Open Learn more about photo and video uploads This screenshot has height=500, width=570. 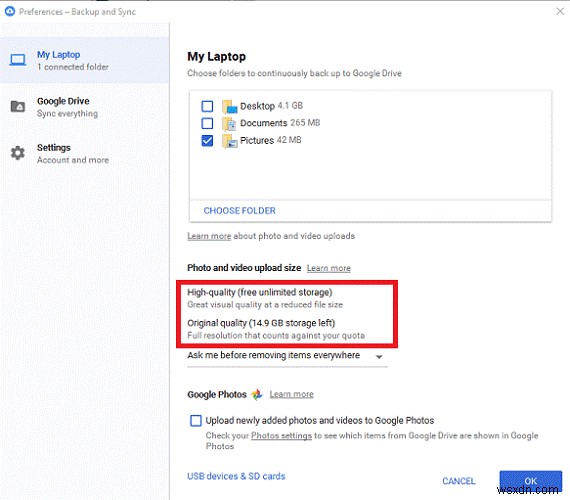point(209,236)
